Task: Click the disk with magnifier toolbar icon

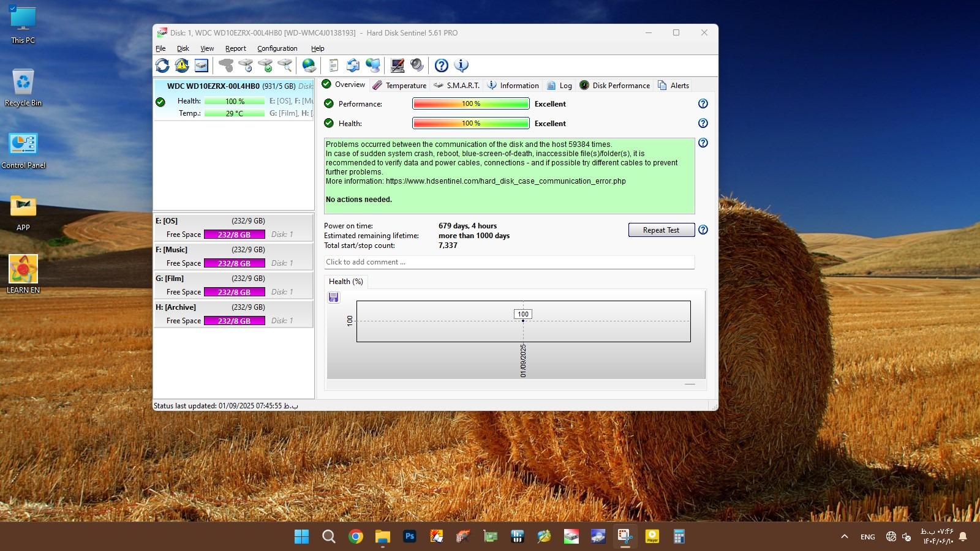Action: (285, 65)
